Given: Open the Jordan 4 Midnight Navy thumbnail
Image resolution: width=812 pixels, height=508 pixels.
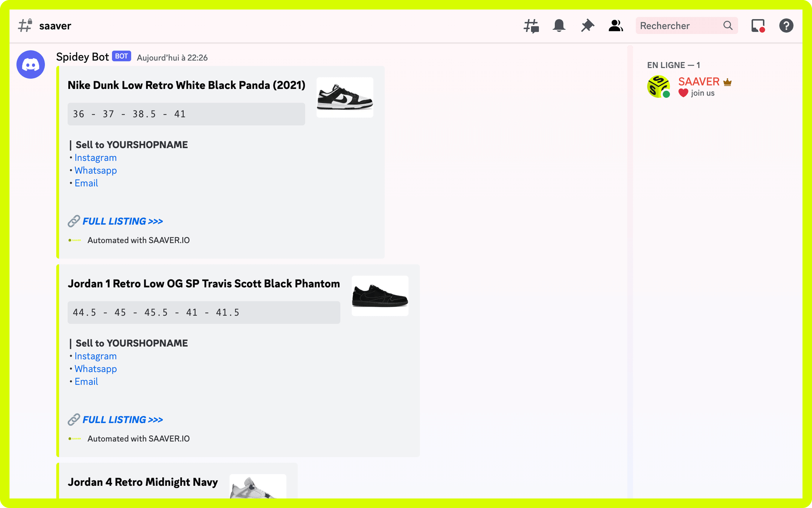Looking at the screenshot, I should click(x=258, y=486).
